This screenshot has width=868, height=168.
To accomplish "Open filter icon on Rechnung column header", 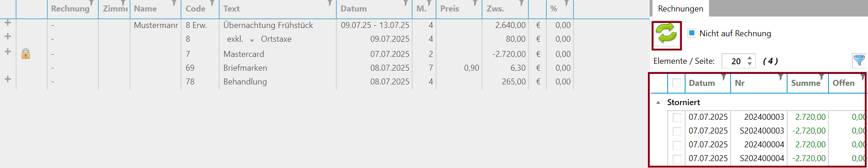I will point(91,3).
